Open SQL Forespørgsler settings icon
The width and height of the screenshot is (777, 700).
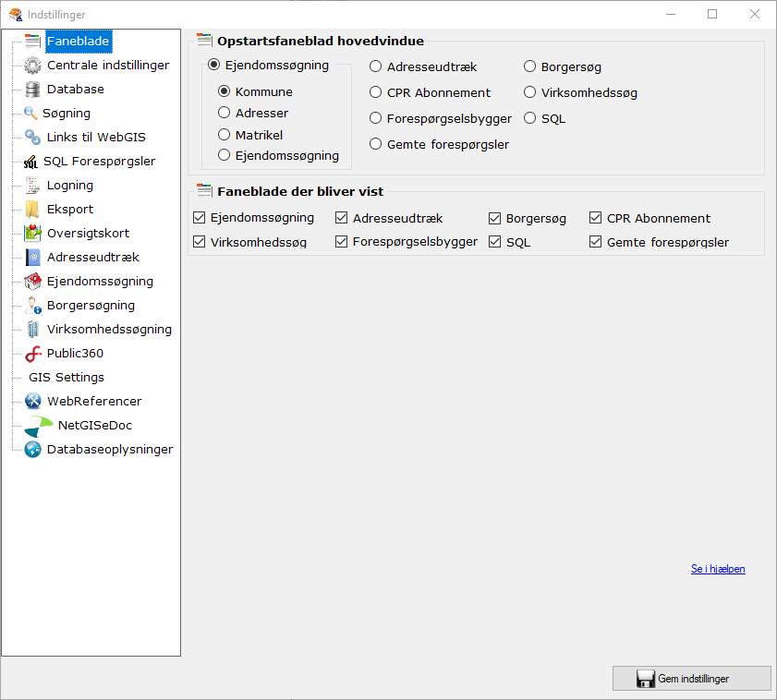click(29, 161)
